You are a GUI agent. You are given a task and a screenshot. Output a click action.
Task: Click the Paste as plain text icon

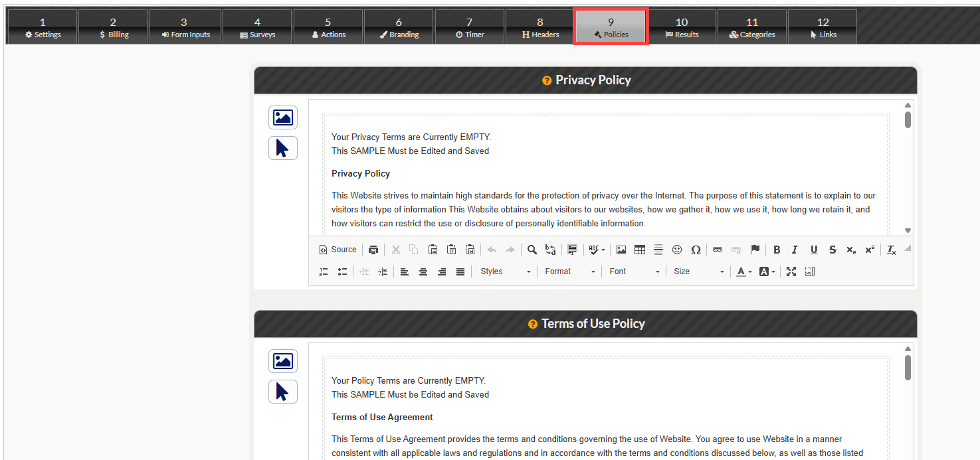(452, 250)
